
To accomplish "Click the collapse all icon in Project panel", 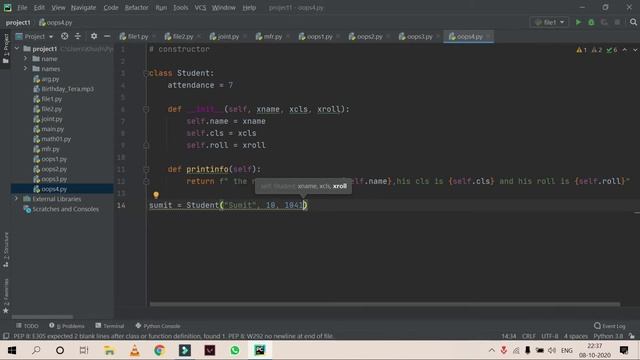I will (x=78, y=36).
